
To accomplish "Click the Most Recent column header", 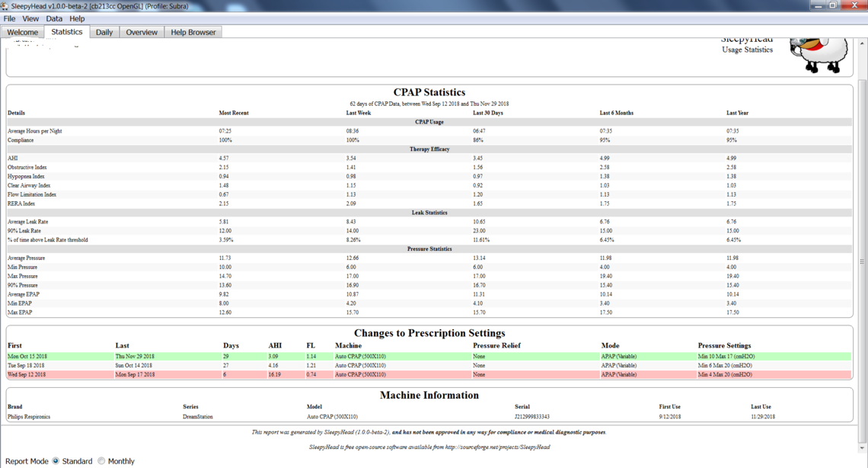I will [x=234, y=113].
